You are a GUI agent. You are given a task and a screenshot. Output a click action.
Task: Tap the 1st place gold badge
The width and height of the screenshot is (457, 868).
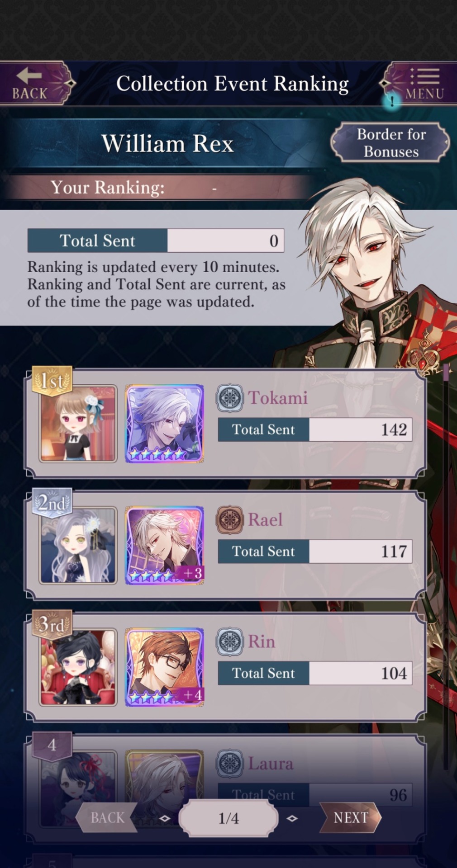point(52,380)
